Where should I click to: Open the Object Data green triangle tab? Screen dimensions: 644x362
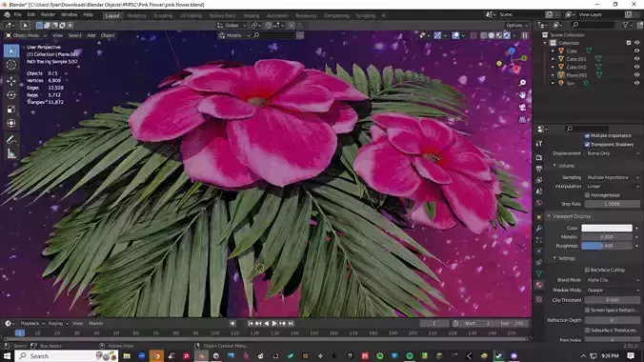point(539,273)
